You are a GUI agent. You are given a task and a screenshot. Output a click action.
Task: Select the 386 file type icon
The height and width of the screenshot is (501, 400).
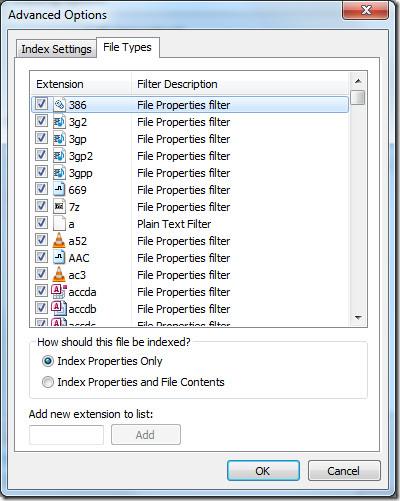59,105
